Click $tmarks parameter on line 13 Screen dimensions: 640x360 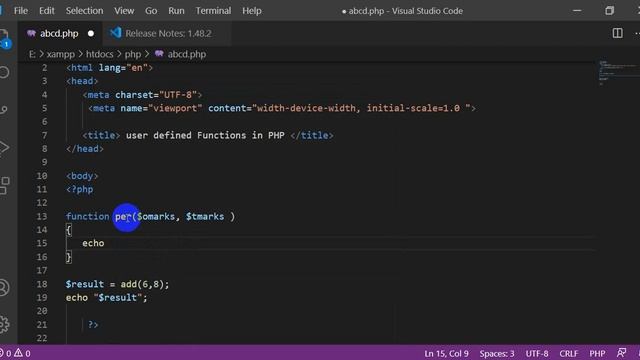coord(205,216)
